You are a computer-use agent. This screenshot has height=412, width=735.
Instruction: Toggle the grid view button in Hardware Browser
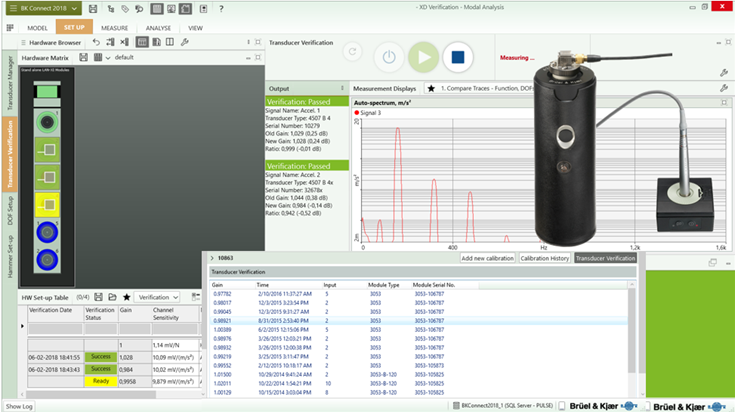tap(142, 42)
